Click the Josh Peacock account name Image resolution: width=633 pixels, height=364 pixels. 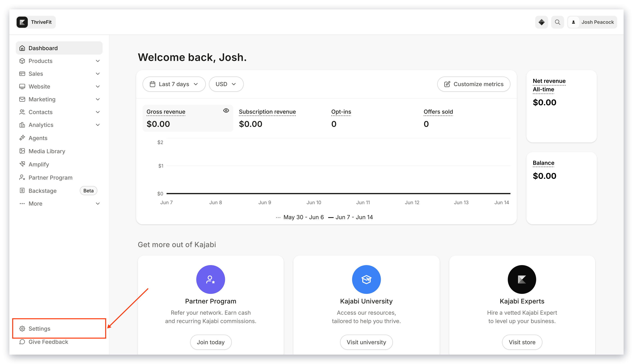pos(597,22)
